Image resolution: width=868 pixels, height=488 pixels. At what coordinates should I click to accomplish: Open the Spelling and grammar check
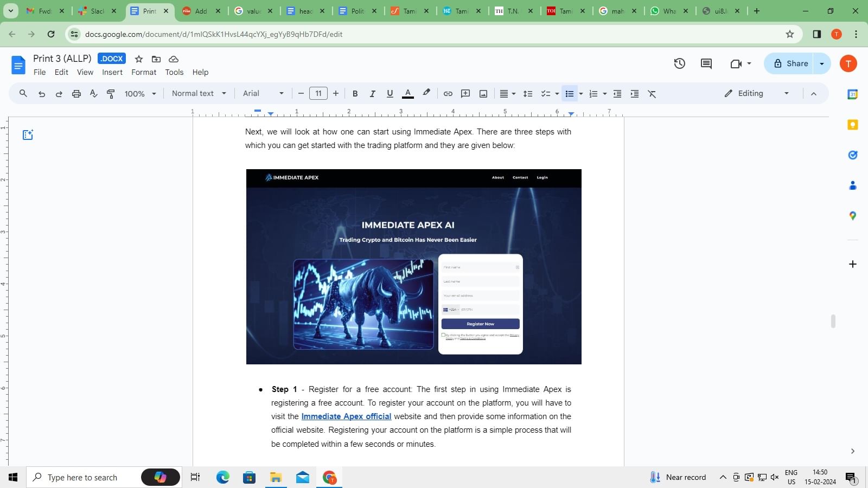pyautogui.click(x=93, y=94)
